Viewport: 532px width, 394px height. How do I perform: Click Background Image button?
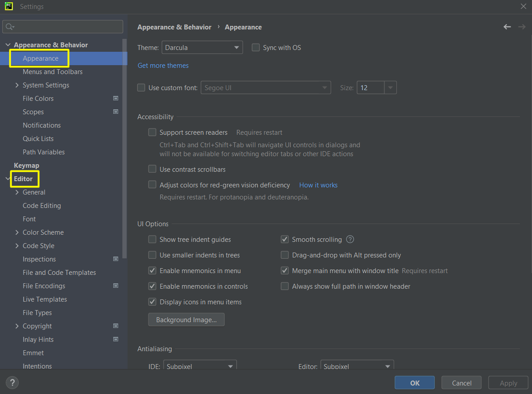click(x=186, y=319)
